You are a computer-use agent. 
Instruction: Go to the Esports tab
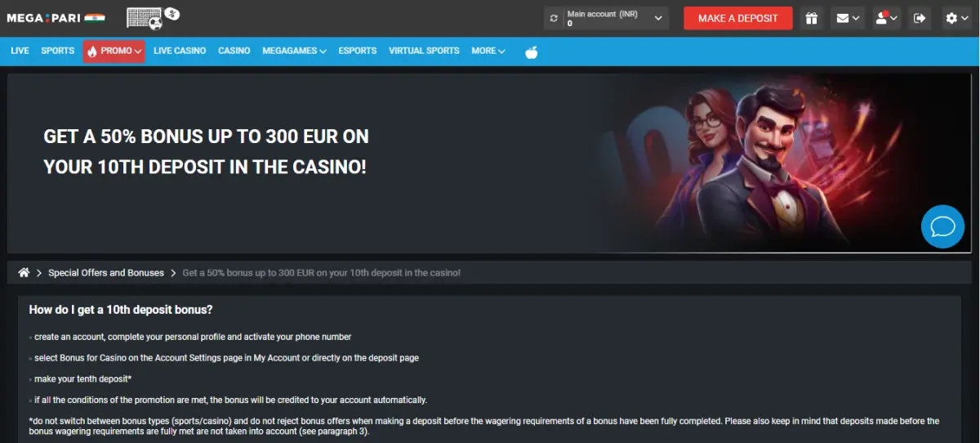[358, 51]
